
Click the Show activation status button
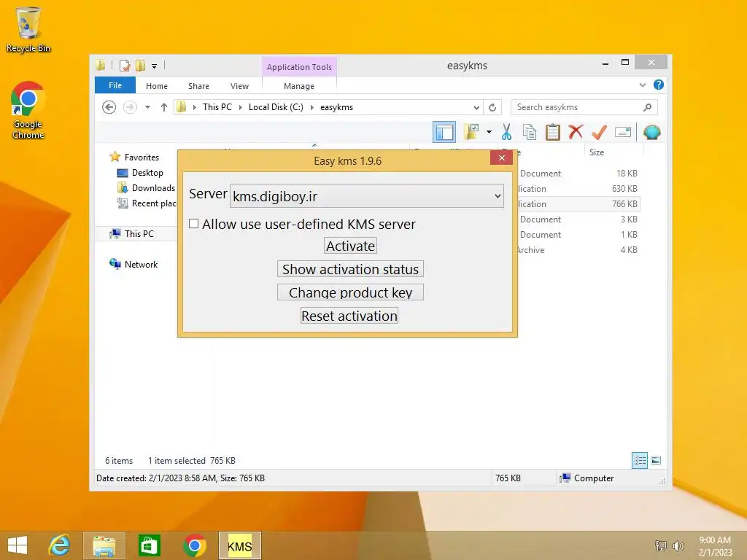tap(350, 269)
